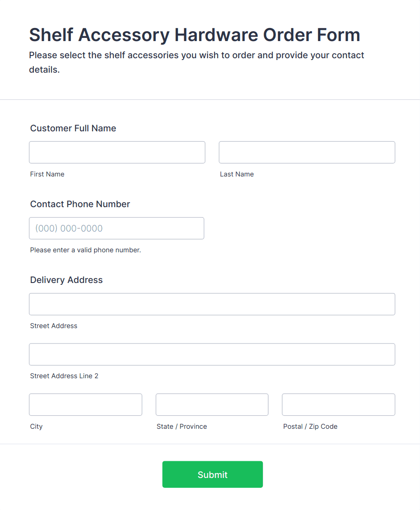
Task: Select the Contact Phone Number field
Action: (117, 228)
